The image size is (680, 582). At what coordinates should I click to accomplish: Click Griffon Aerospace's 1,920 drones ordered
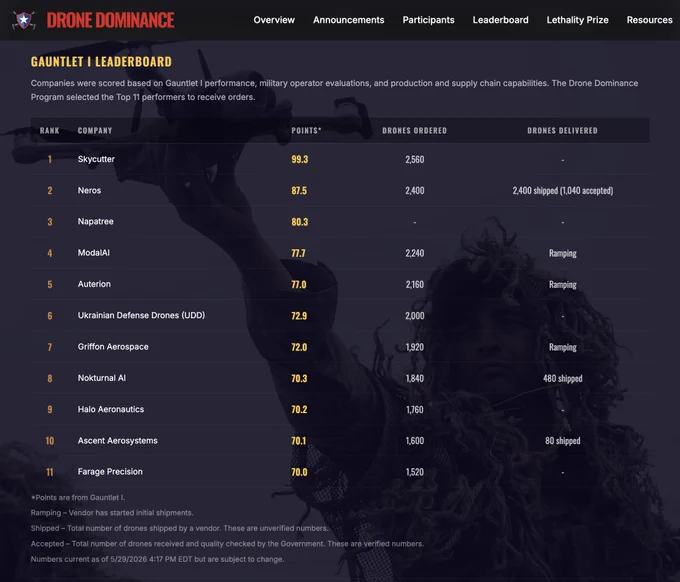coord(415,347)
